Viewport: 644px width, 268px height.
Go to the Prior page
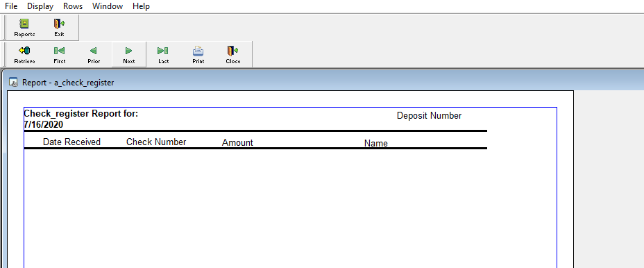click(x=94, y=55)
